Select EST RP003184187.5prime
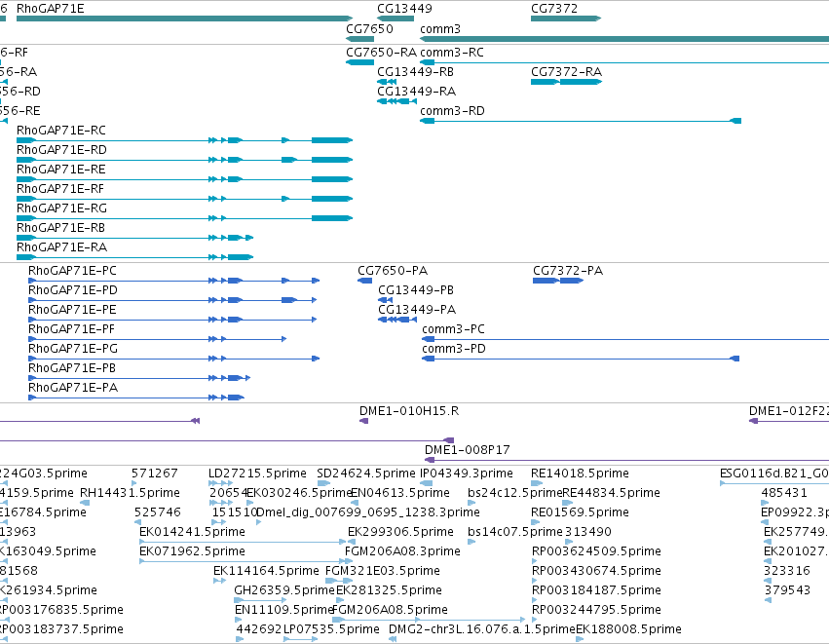This screenshot has width=829, height=644. (535, 600)
